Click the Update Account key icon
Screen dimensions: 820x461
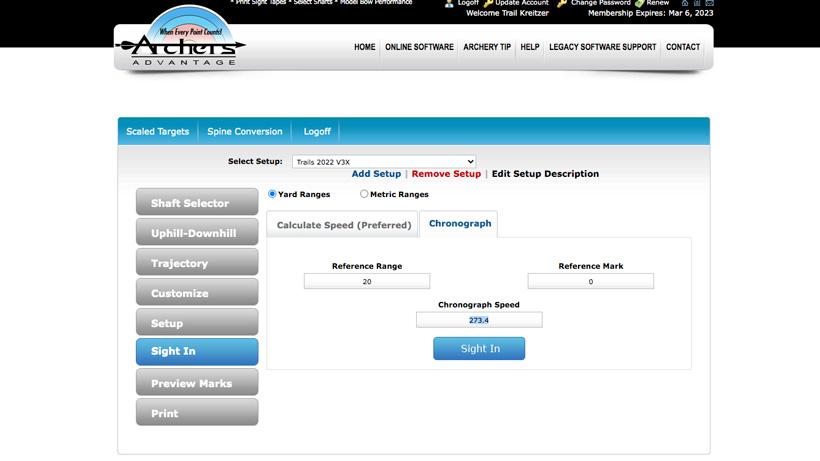pyautogui.click(x=488, y=3)
